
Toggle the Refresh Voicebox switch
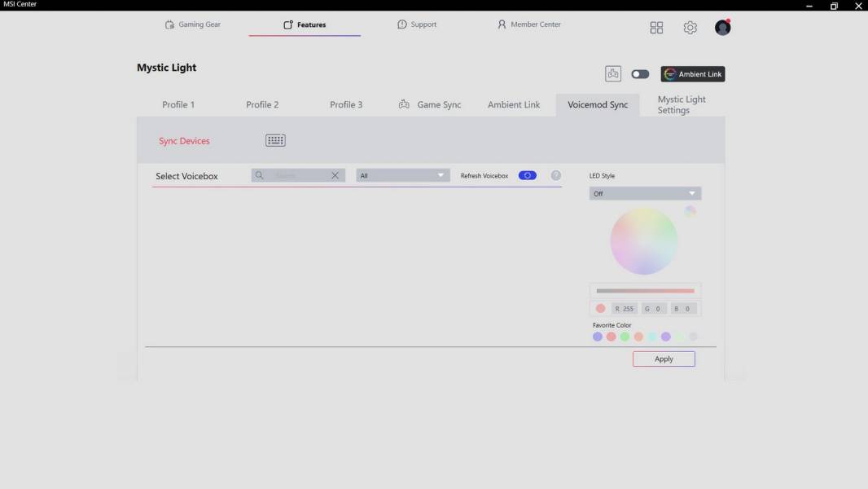pos(527,175)
